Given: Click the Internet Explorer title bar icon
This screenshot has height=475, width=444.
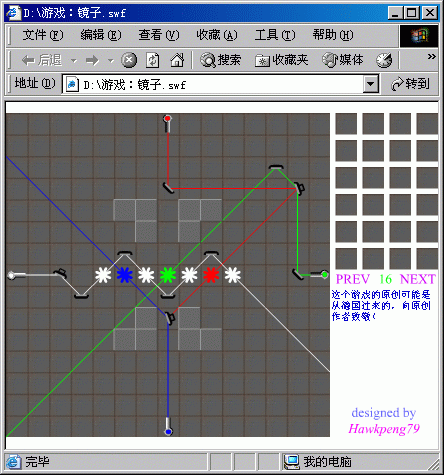Looking at the screenshot, I should point(14,13).
